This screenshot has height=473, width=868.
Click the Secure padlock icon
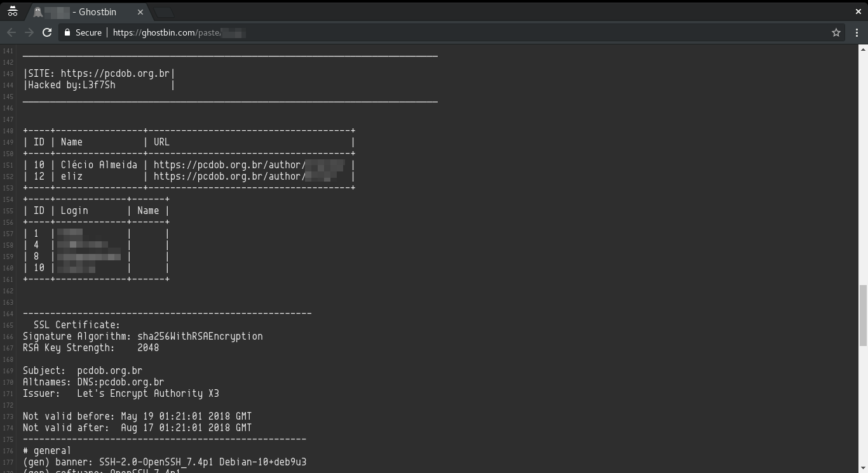pyautogui.click(x=67, y=32)
